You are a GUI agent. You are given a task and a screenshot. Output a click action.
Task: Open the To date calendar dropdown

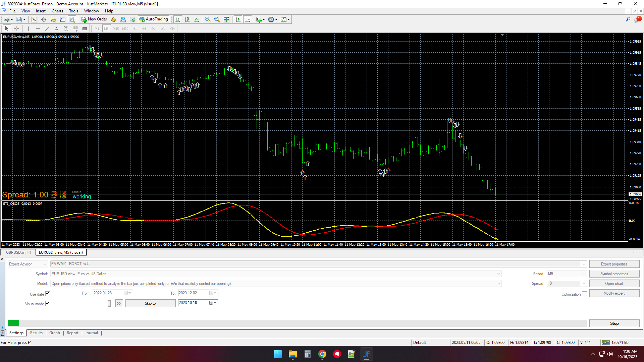(213, 293)
